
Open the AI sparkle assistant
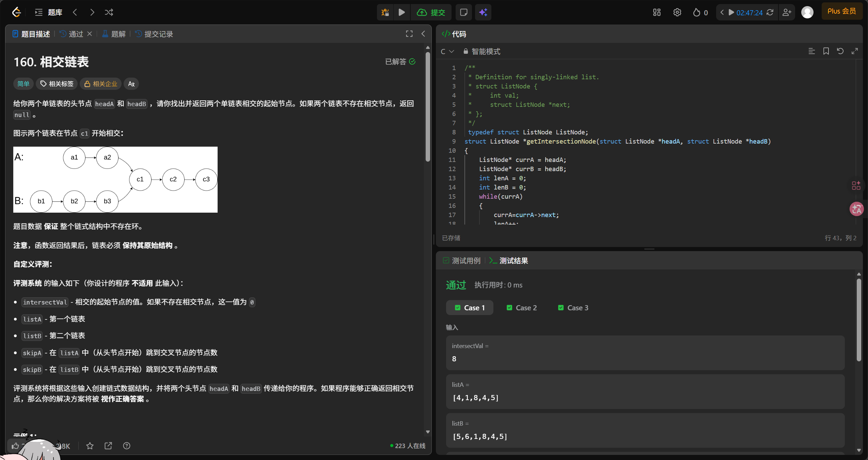coord(483,13)
